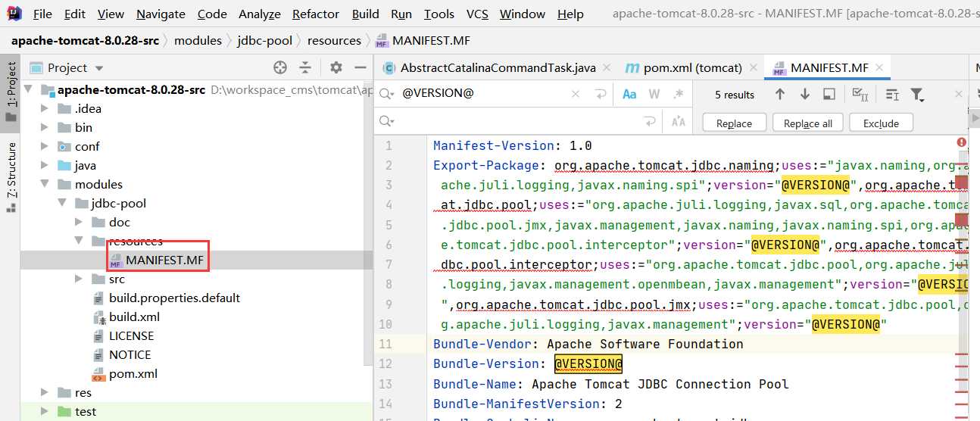This screenshot has width=980, height=421.
Task: Open the search filter funnel dropdown
Action: pos(917,95)
